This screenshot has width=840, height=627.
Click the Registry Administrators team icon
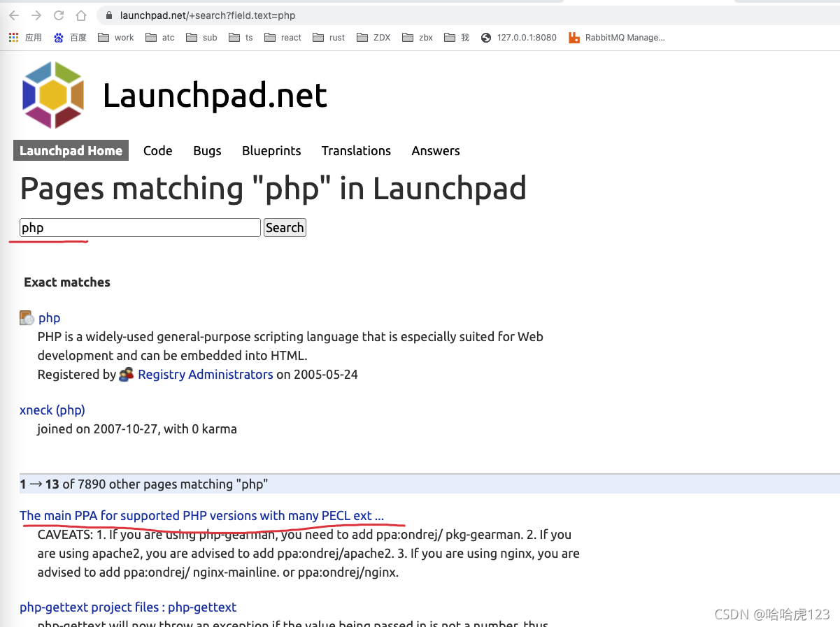(x=126, y=375)
